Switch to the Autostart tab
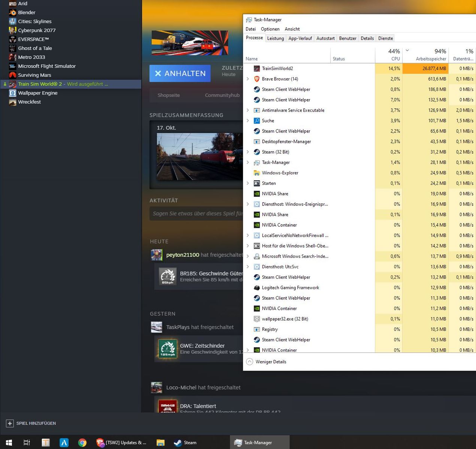The image size is (476, 449). 325,38
